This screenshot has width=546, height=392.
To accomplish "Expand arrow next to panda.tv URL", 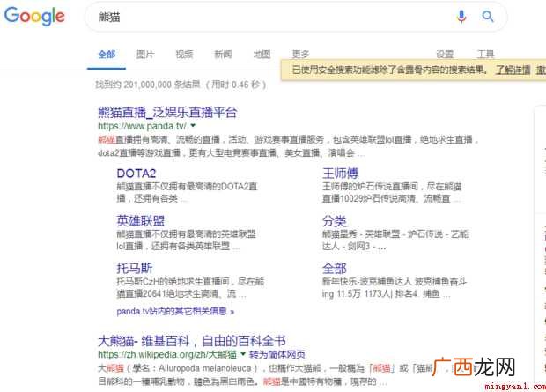I will [x=193, y=125].
